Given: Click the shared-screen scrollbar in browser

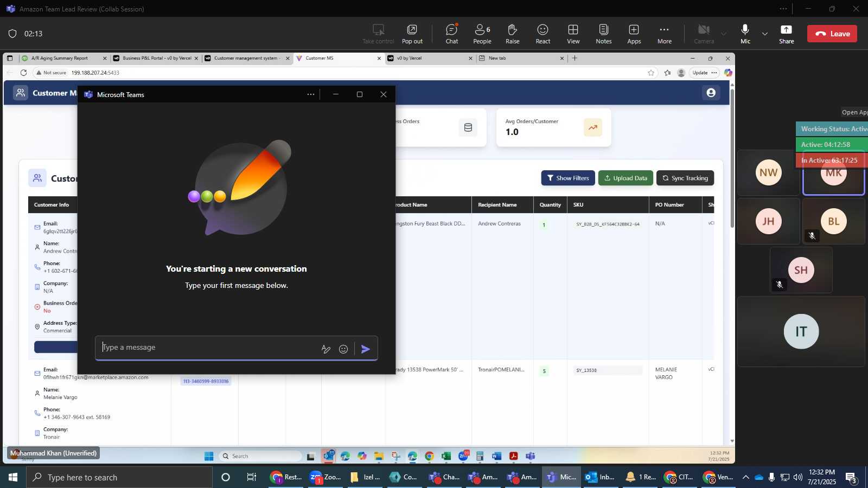Looking at the screenshot, I should (732, 157).
